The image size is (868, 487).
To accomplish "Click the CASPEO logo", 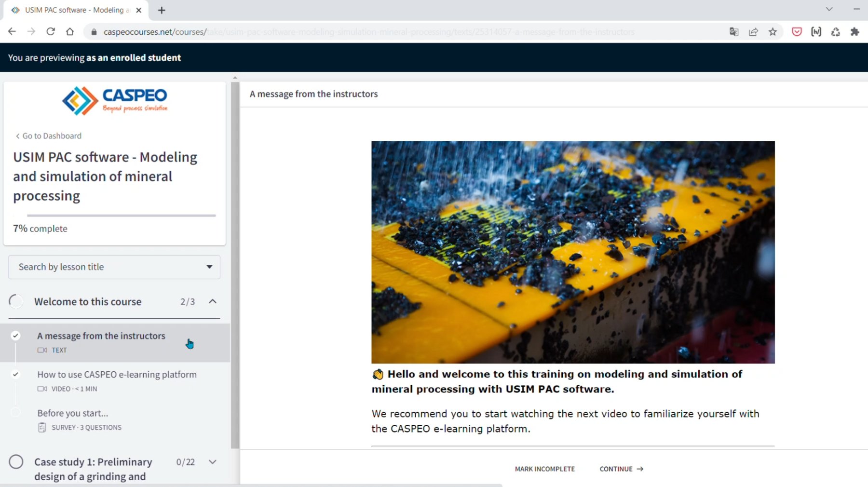I will tap(114, 100).
